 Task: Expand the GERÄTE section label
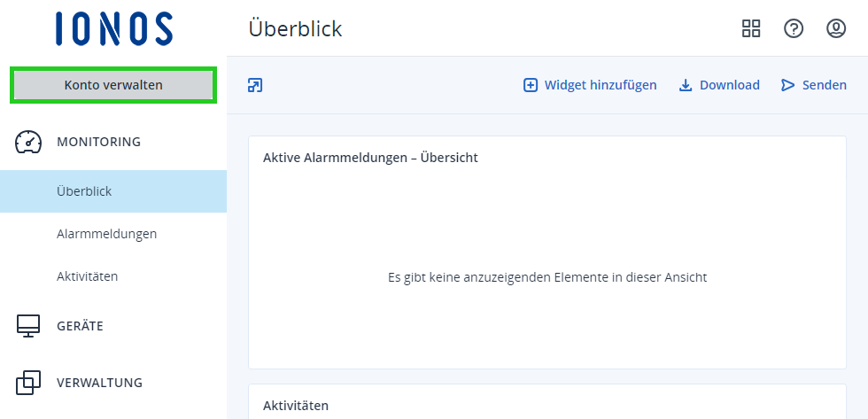click(80, 326)
